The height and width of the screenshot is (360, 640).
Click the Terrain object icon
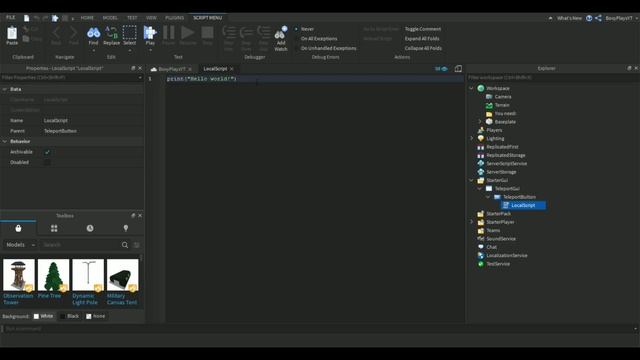click(x=489, y=105)
